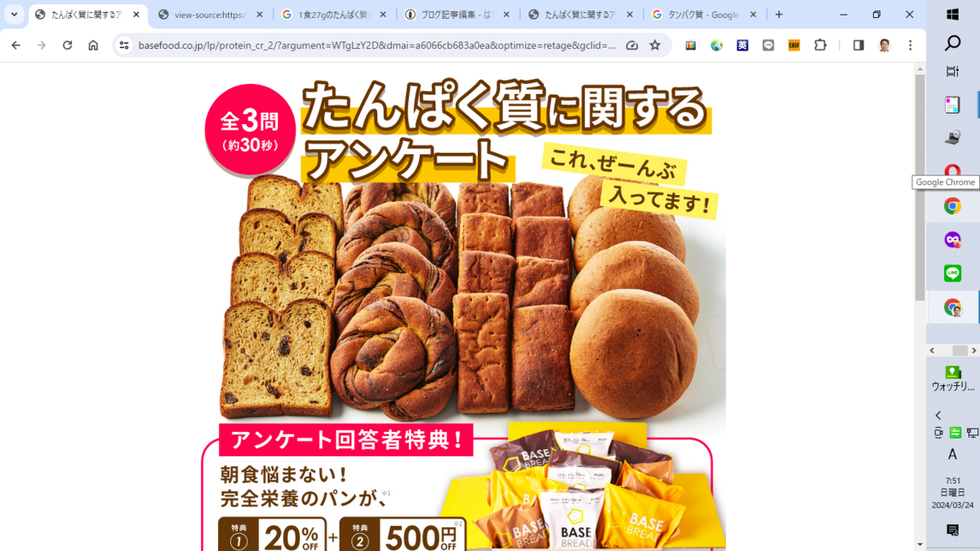The width and height of the screenshot is (980, 551).
Task: Bookmark this page with the star icon
Action: pyautogui.click(x=654, y=46)
